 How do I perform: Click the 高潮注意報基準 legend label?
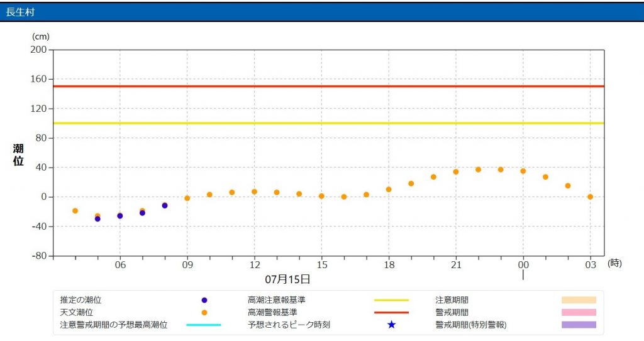pos(277,300)
